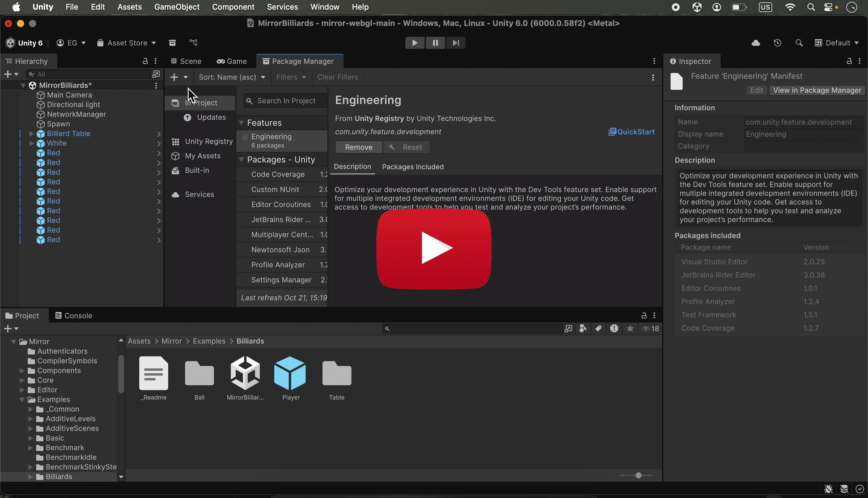Toggle the Hierarchy panel lock
This screenshot has height=498, width=868.
[145, 61]
